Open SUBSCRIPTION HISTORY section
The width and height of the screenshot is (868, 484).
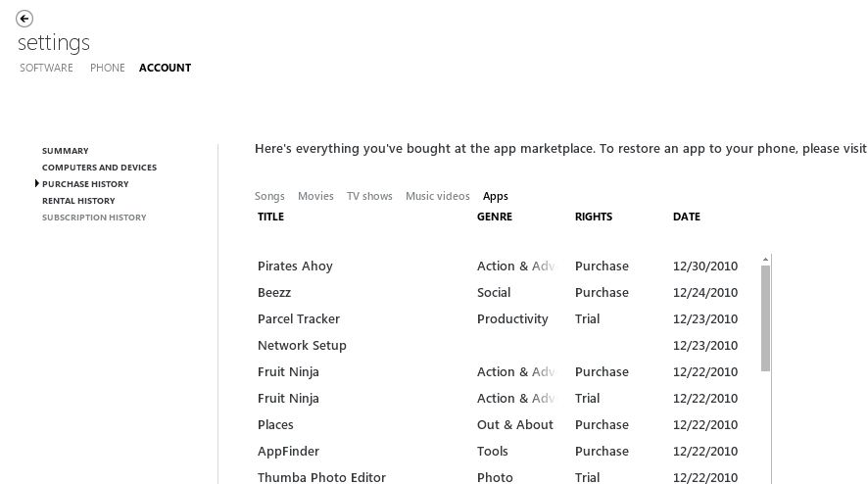(x=94, y=218)
